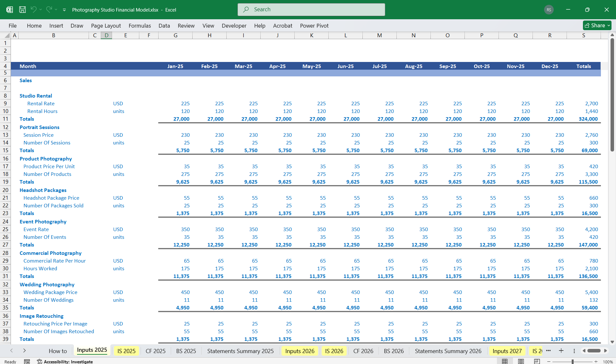Click the RS user account avatar
This screenshot has height=364, width=616.
tap(549, 10)
